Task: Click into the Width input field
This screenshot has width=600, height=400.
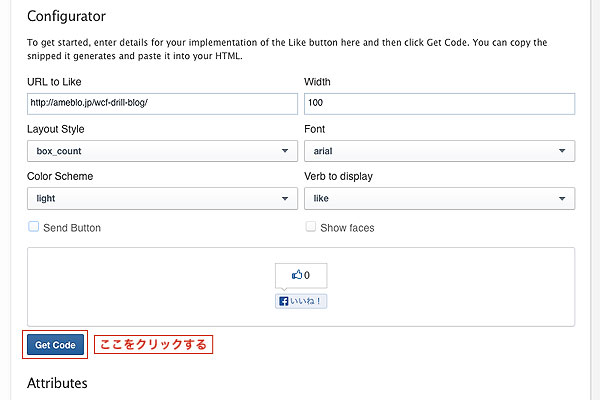Action: tap(439, 104)
